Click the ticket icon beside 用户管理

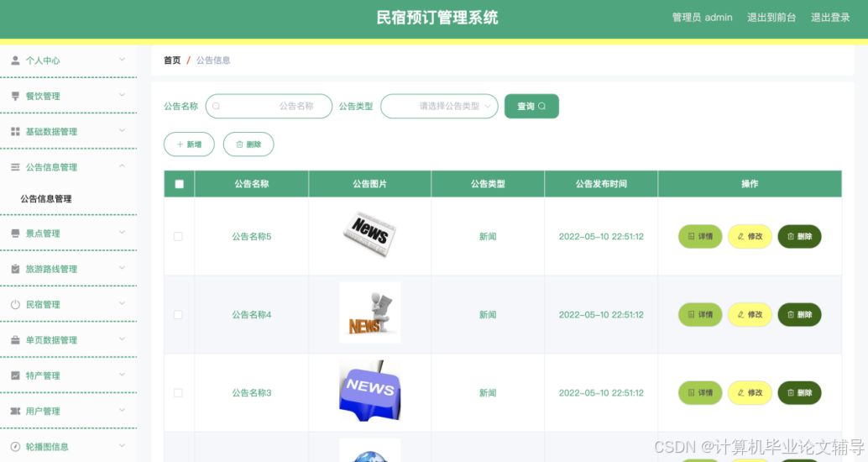[x=15, y=411]
